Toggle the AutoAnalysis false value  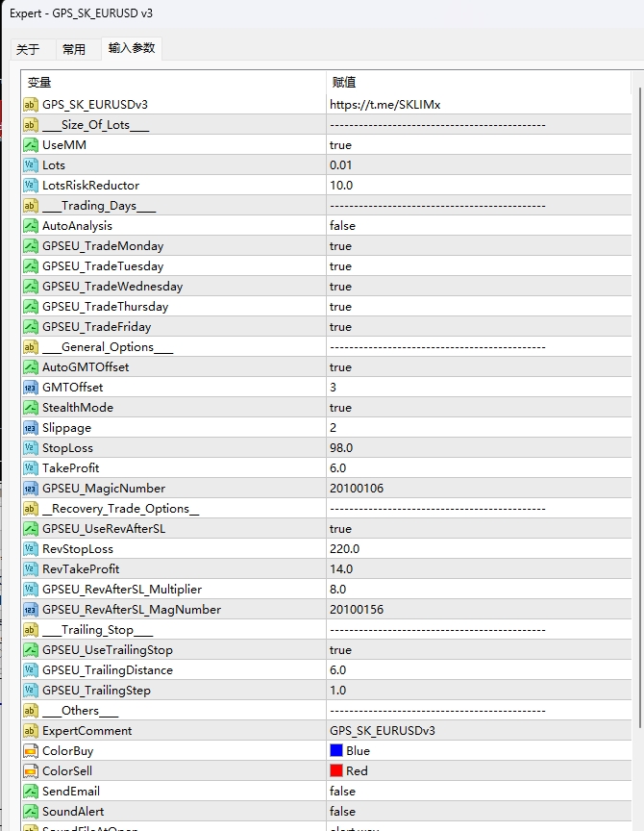342,226
